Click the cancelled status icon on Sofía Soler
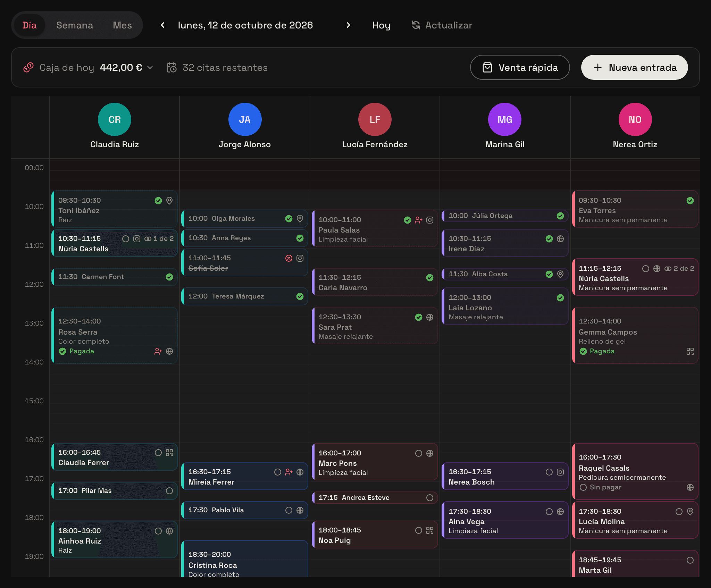Screen dimensions: 711x588 point(289,258)
